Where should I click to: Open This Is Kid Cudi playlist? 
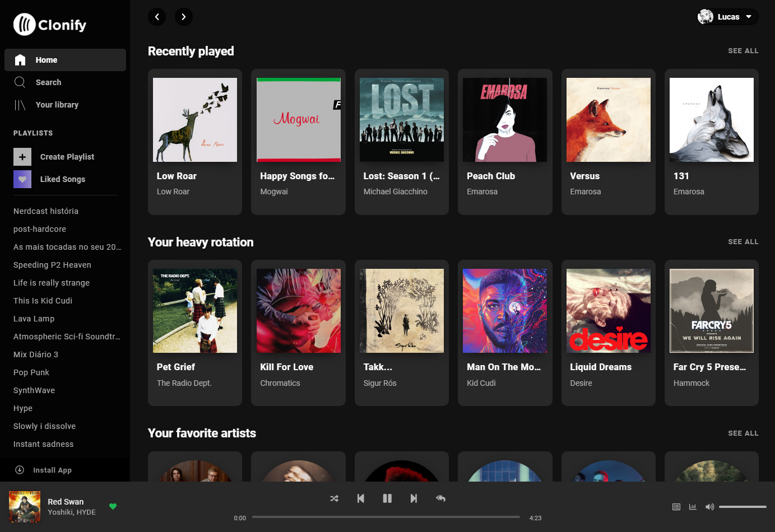pos(43,301)
